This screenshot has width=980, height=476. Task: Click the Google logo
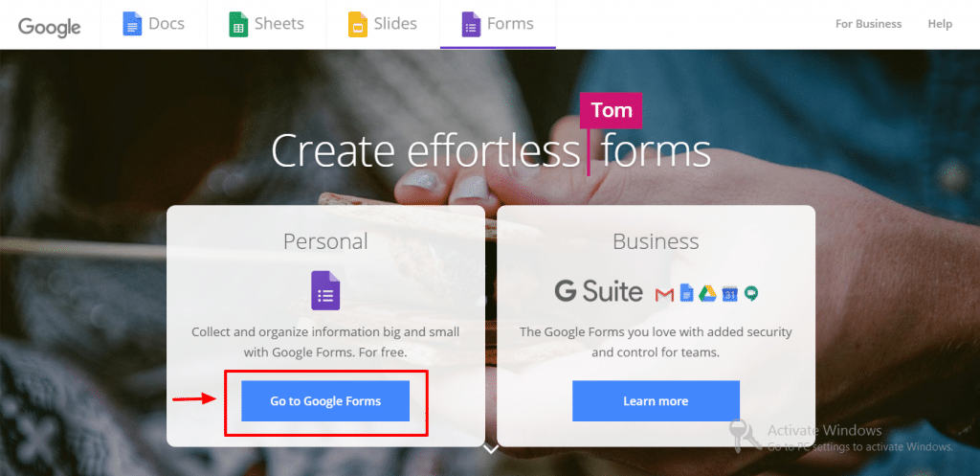tap(50, 27)
